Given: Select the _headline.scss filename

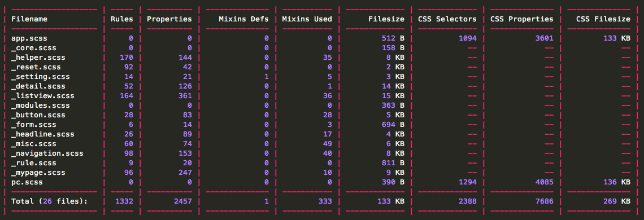Looking at the screenshot, I should (43, 134).
